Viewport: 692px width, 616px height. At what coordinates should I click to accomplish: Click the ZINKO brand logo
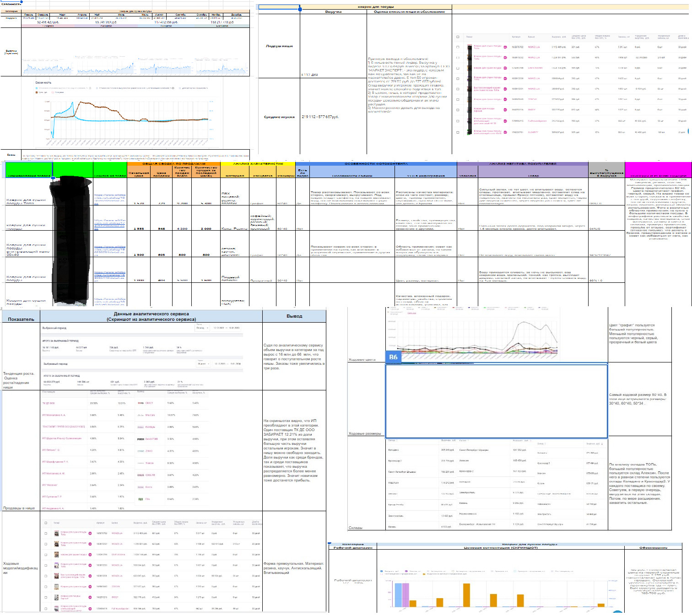tap(141, 451)
